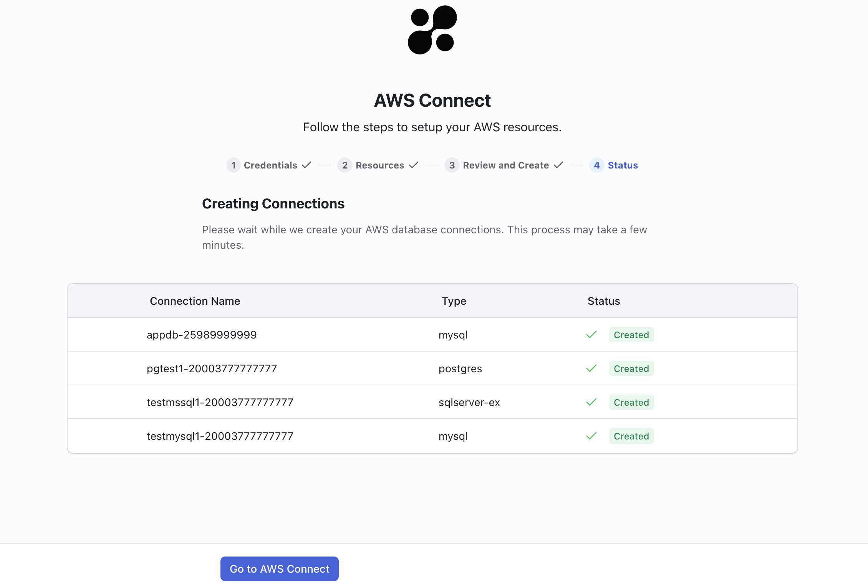Click the green check for appdb-25989999999 row

(x=591, y=334)
